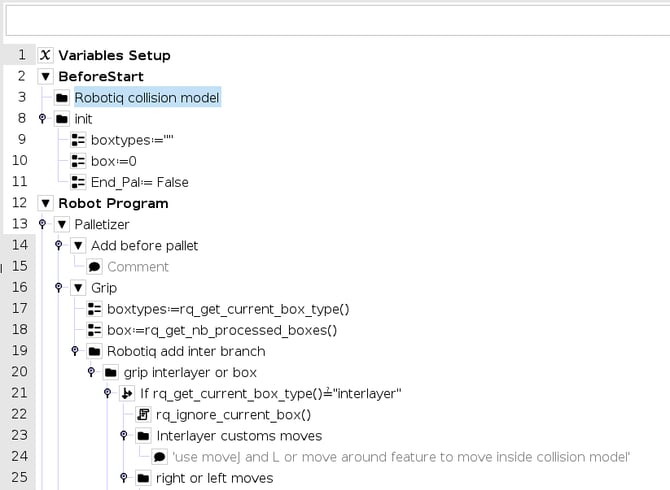
Task: Click the empty search field at top
Action: [x=334, y=19]
